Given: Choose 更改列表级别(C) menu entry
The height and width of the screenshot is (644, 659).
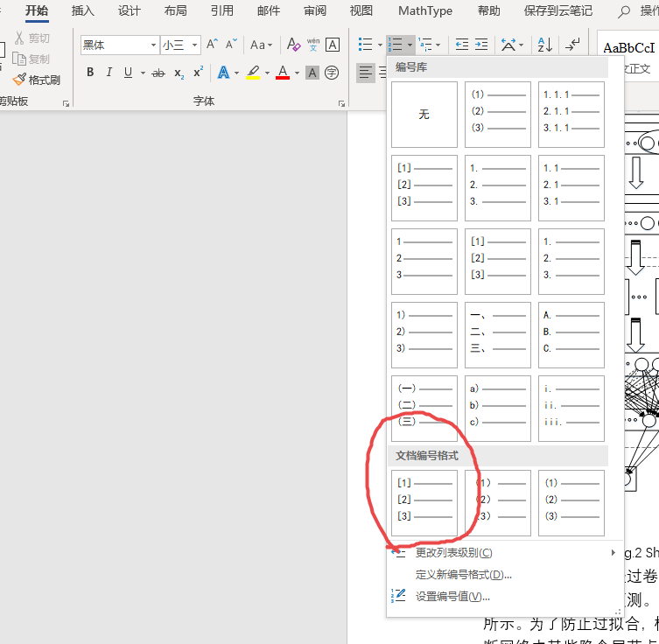Looking at the screenshot, I should click(504, 553).
